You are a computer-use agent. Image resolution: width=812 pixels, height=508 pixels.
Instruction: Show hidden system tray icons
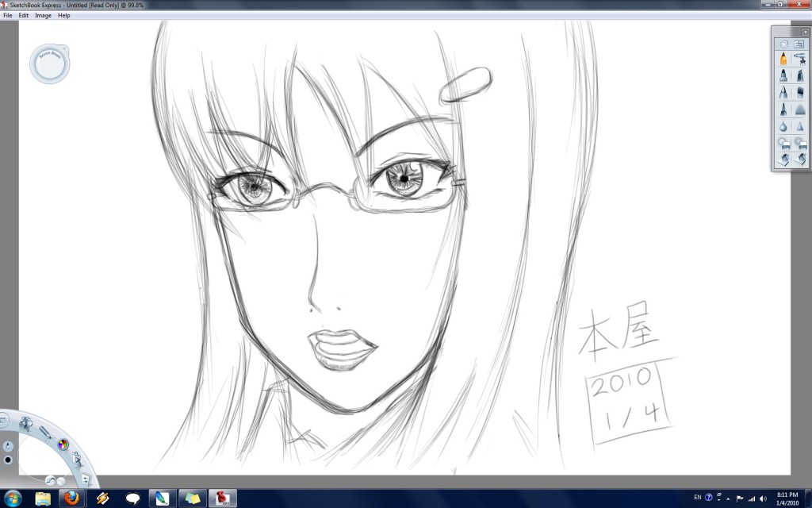click(x=728, y=498)
